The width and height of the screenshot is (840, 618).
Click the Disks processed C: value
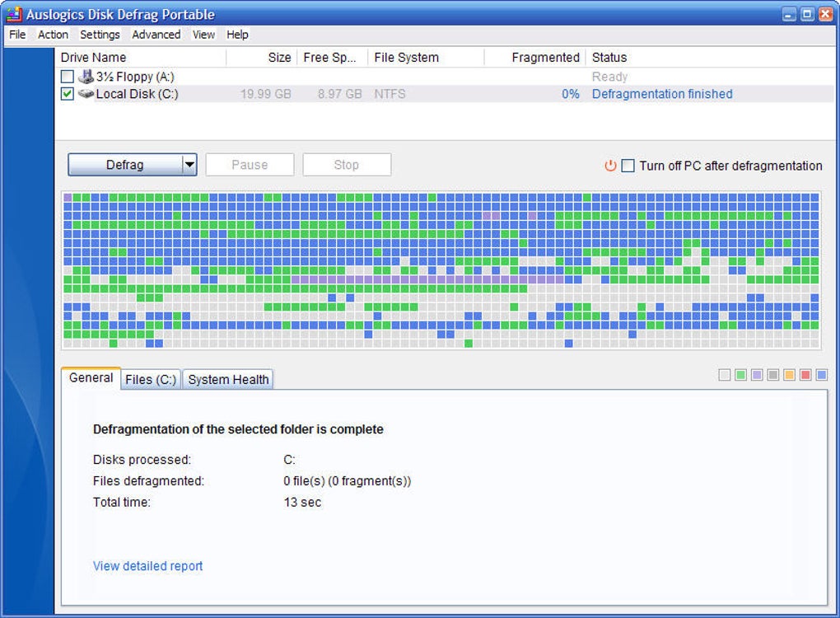coord(289,459)
